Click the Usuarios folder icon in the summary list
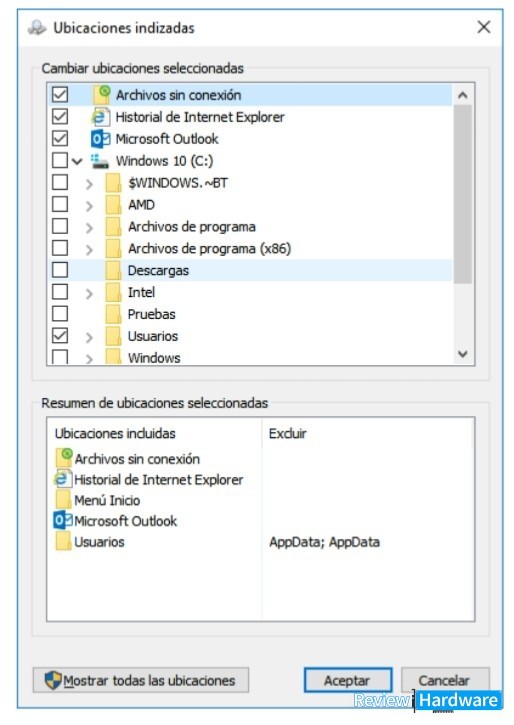Viewport: 514px width, 725px height. (x=63, y=541)
